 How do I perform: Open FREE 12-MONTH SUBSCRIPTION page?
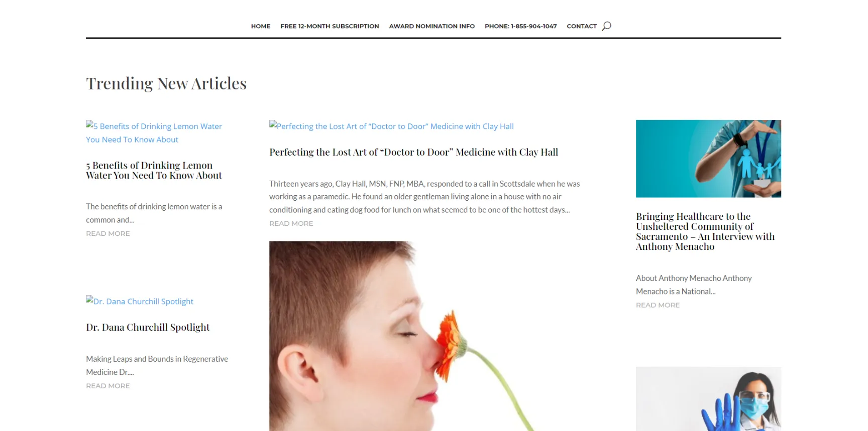click(x=330, y=26)
